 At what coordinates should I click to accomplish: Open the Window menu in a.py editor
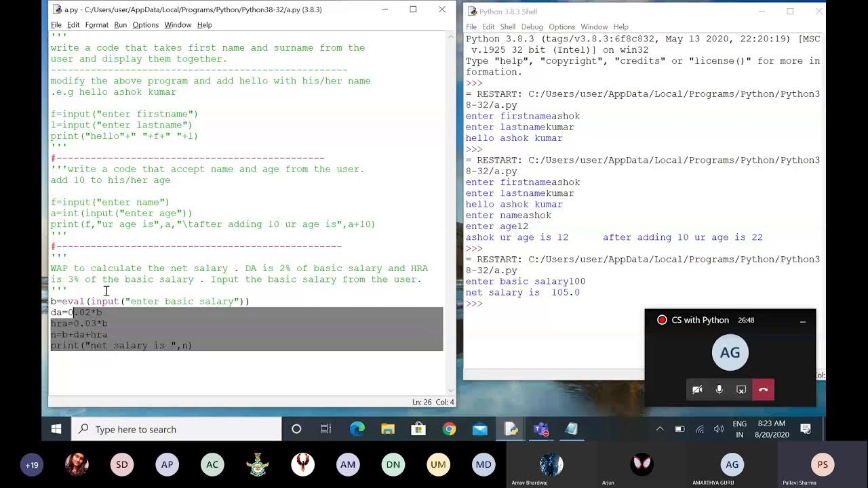[178, 25]
